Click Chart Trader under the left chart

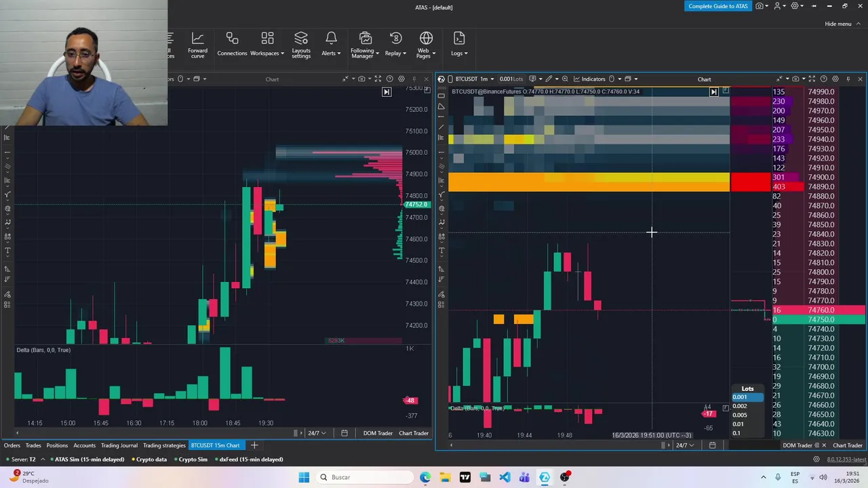tap(414, 433)
